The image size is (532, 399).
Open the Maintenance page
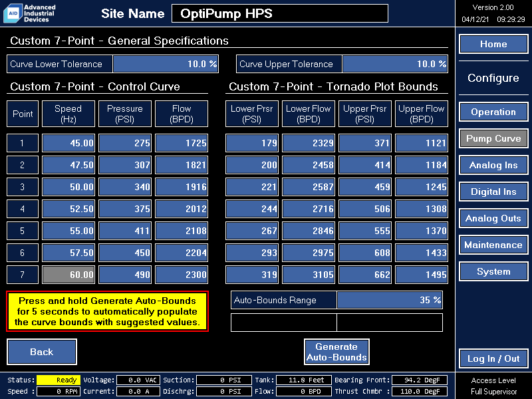click(x=493, y=245)
